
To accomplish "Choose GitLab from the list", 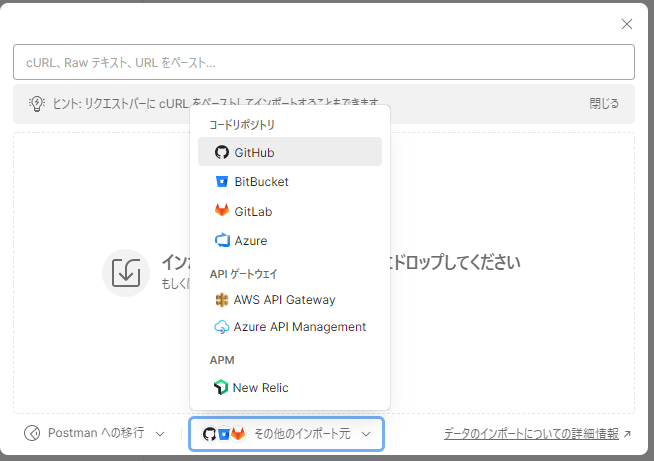I will coord(290,211).
